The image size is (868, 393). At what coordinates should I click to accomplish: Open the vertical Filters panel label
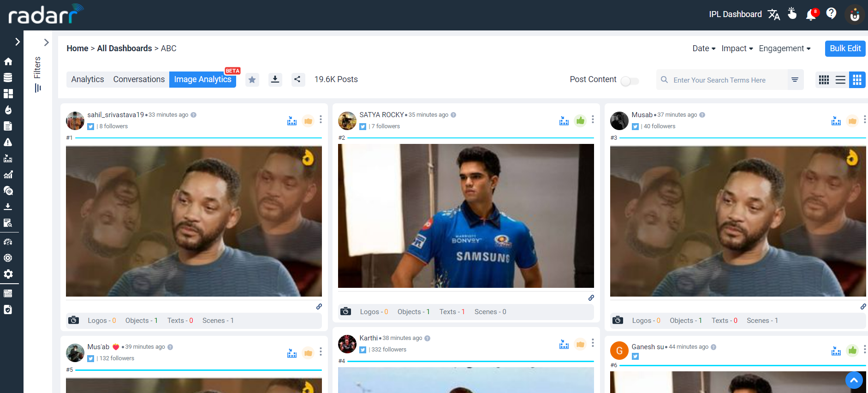tap(37, 74)
